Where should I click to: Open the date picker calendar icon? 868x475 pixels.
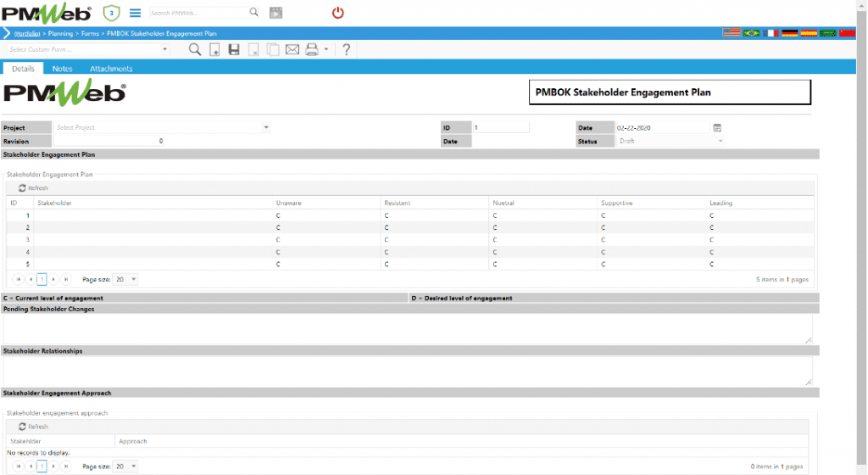pos(717,128)
